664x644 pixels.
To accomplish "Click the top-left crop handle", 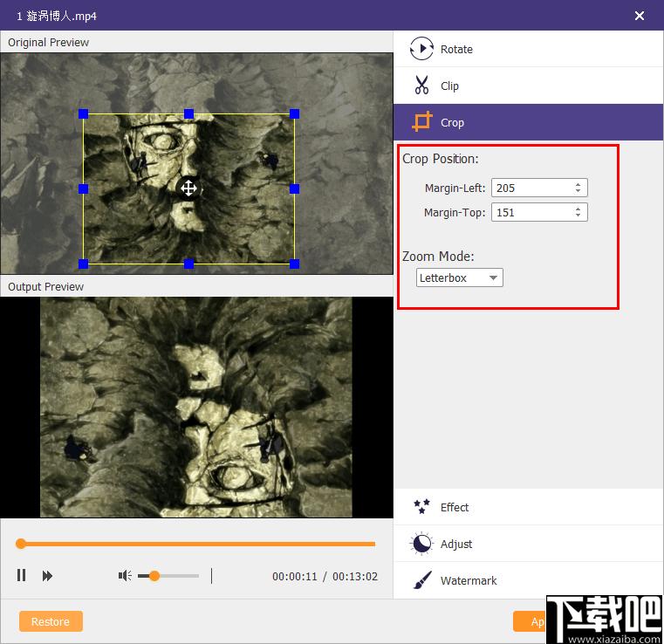I will click(x=83, y=113).
